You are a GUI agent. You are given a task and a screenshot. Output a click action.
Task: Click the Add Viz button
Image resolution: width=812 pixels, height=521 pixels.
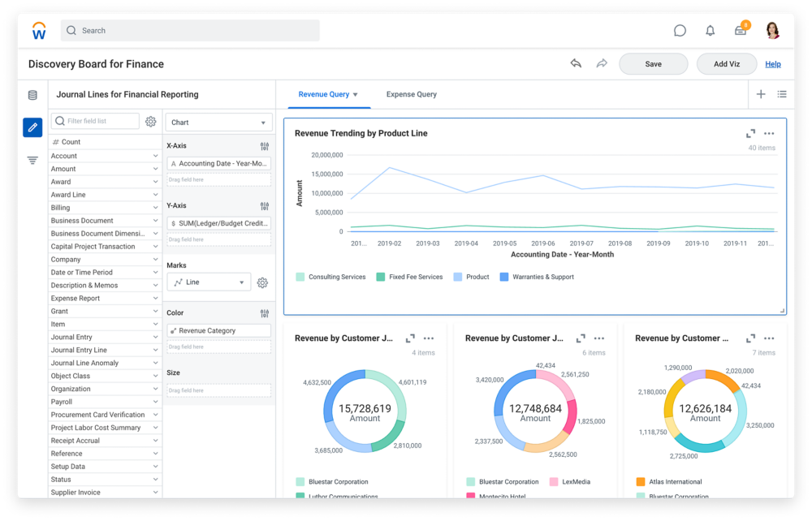[726, 64]
